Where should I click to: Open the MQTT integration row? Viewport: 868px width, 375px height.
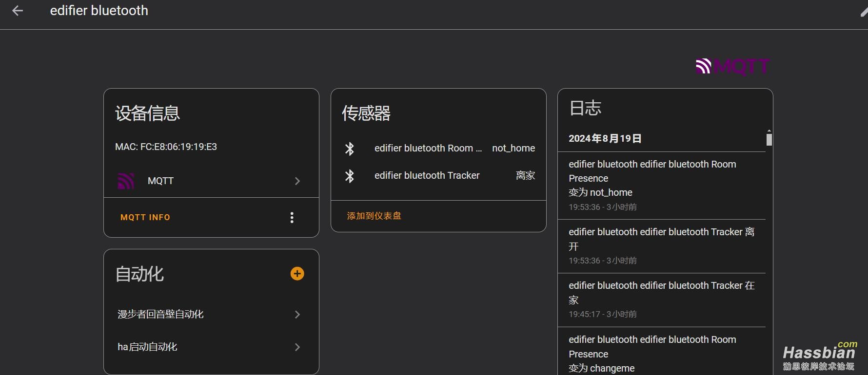click(211, 181)
